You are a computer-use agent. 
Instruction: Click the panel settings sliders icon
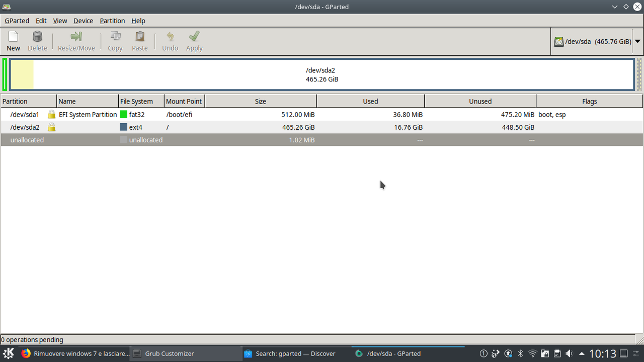636,353
